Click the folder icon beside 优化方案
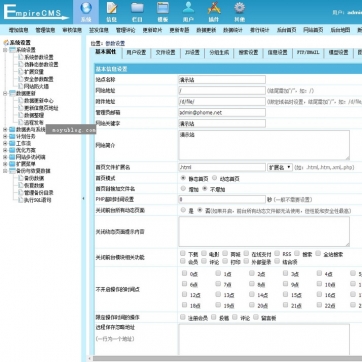Viewport: 362px width, 362px height. tap(12, 150)
